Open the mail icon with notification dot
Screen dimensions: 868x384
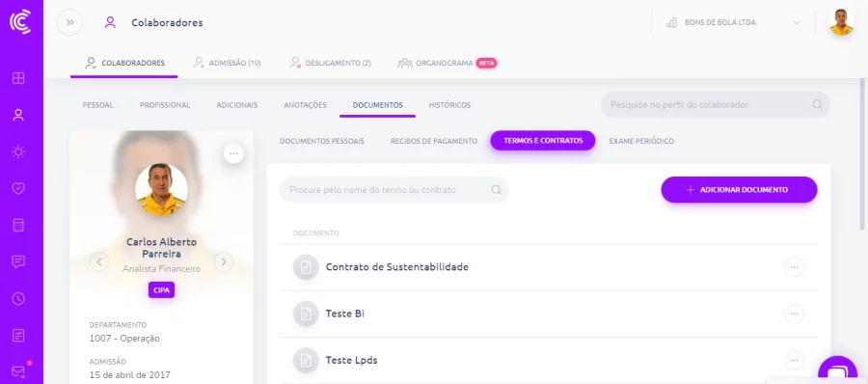pyautogui.click(x=18, y=371)
